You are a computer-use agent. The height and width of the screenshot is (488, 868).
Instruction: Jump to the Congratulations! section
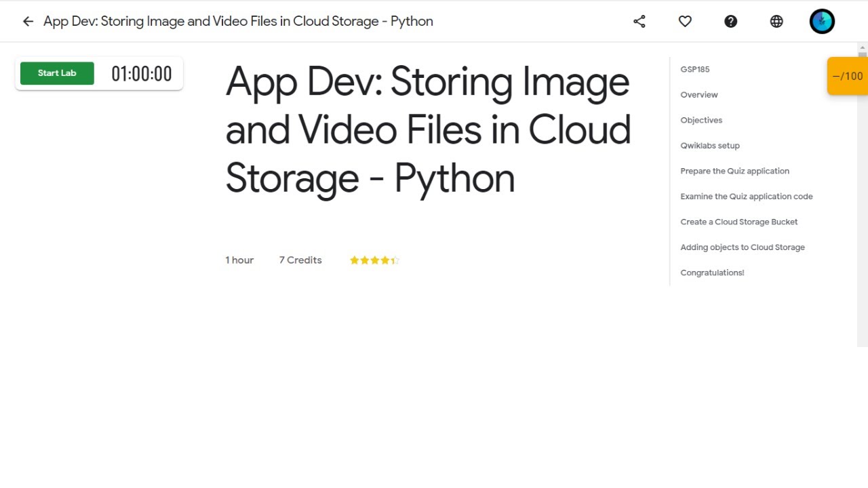(712, 272)
